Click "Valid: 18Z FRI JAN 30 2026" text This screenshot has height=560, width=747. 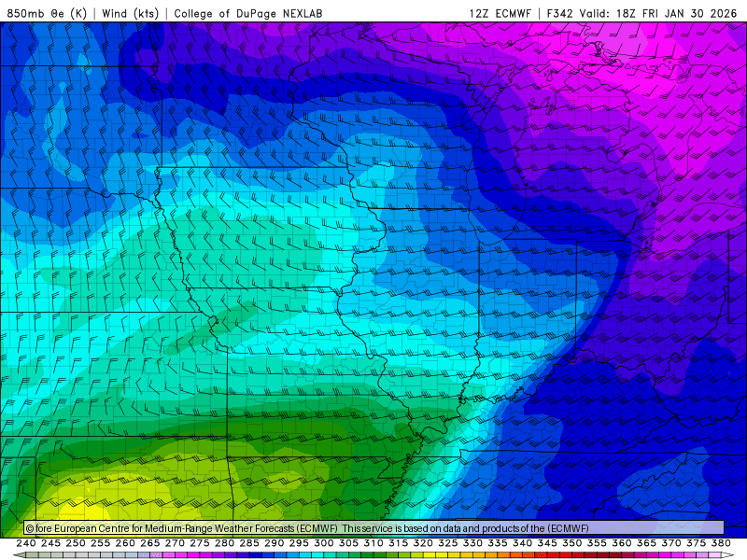tap(658, 13)
